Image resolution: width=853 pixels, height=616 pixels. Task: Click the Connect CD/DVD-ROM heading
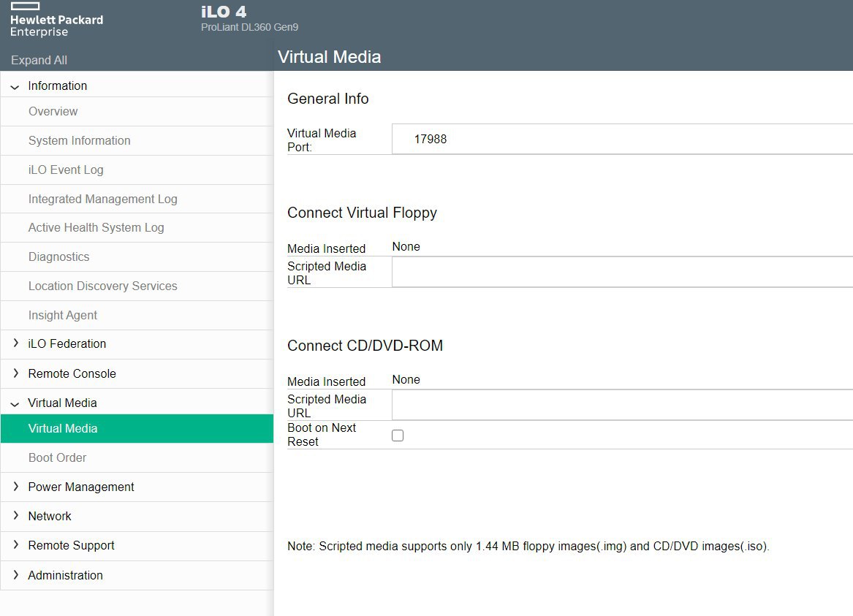(x=365, y=346)
